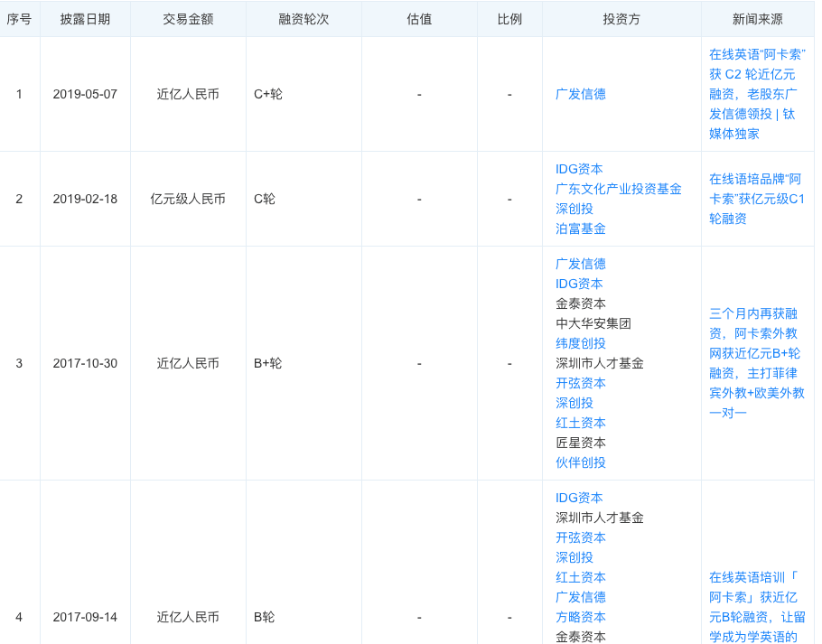Select 中大华安集团 investor text
The image size is (822, 644).
[593, 324]
